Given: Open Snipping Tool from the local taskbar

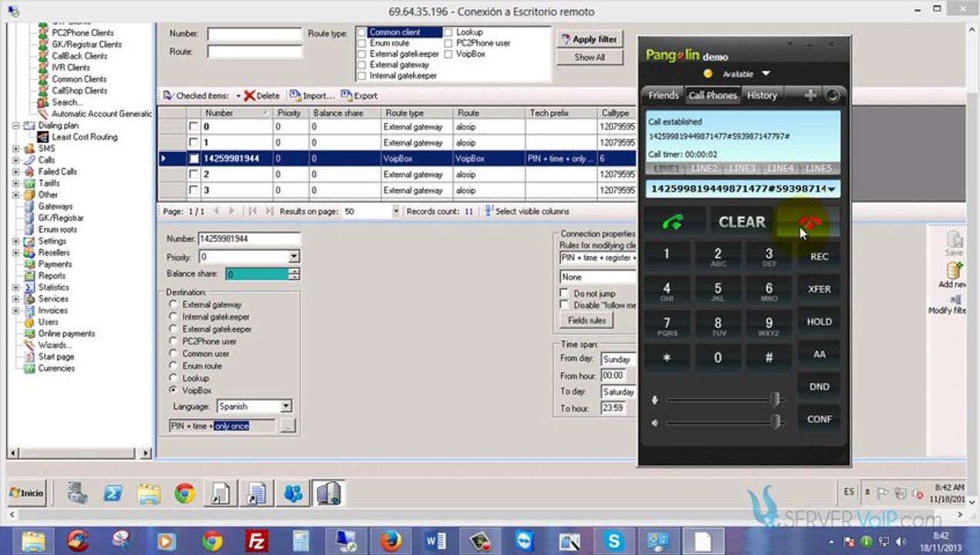Looking at the screenshot, I should click(123, 540).
